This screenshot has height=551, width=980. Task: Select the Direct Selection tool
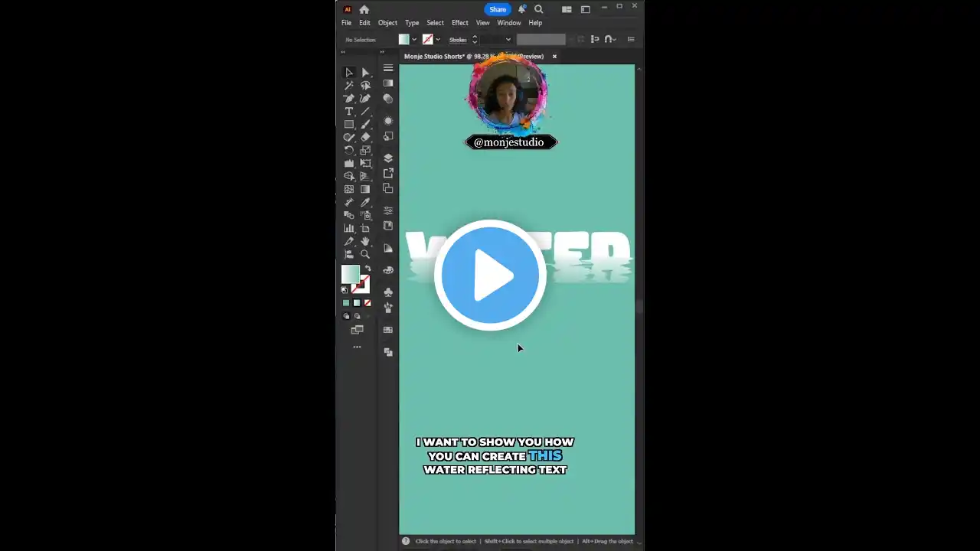tap(365, 73)
